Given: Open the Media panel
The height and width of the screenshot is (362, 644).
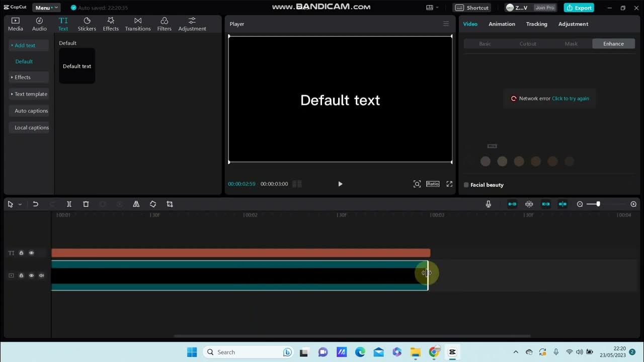Looking at the screenshot, I should tap(16, 24).
